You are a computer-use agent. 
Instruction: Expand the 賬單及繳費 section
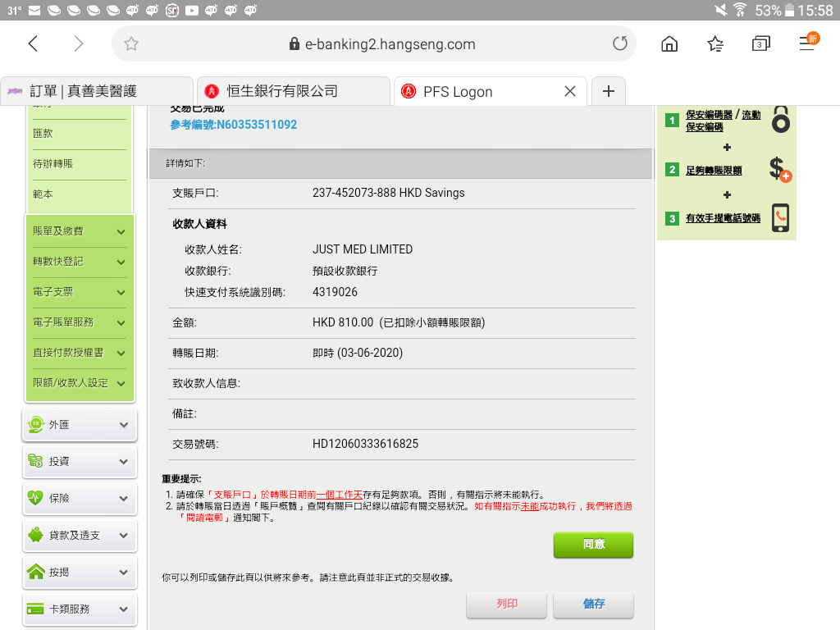tap(80, 231)
